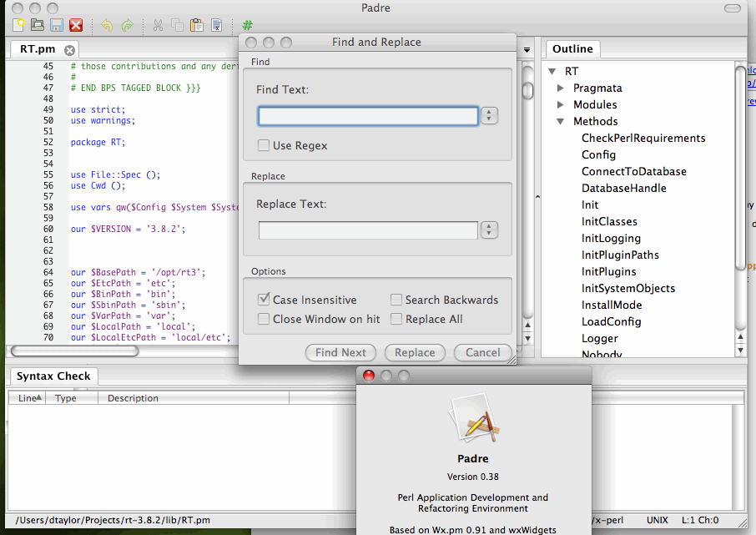
Task: Close the RT.pm tab with its x icon
Action: 70,50
